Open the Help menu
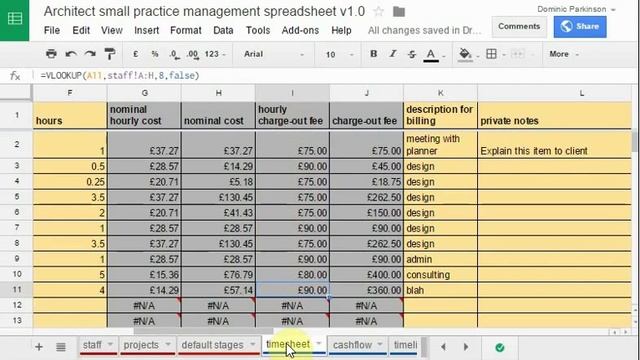 pyautogui.click(x=341, y=30)
